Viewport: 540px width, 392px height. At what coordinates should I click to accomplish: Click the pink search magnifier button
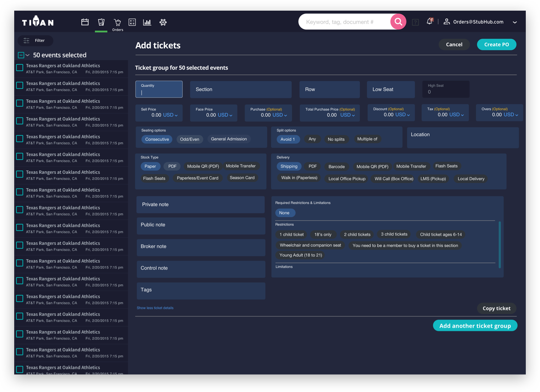(x=398, y=22)
